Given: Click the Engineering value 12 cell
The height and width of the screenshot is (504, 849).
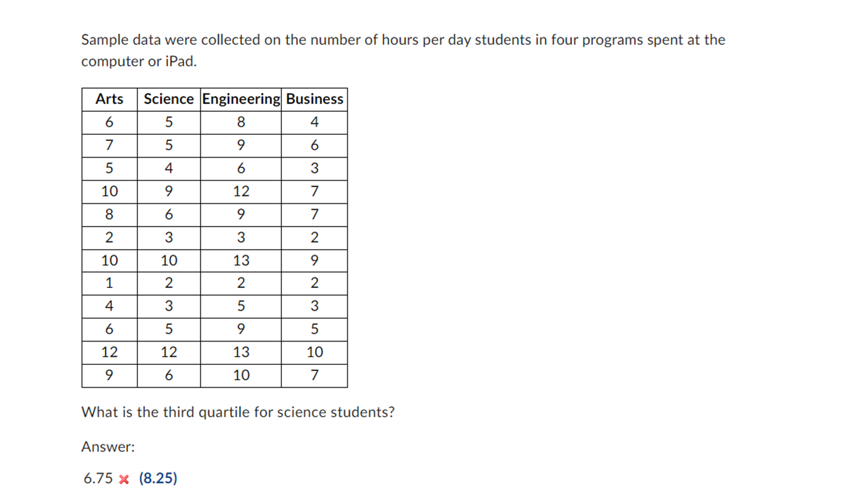Looking at the screenshot, I should point(241,191).
